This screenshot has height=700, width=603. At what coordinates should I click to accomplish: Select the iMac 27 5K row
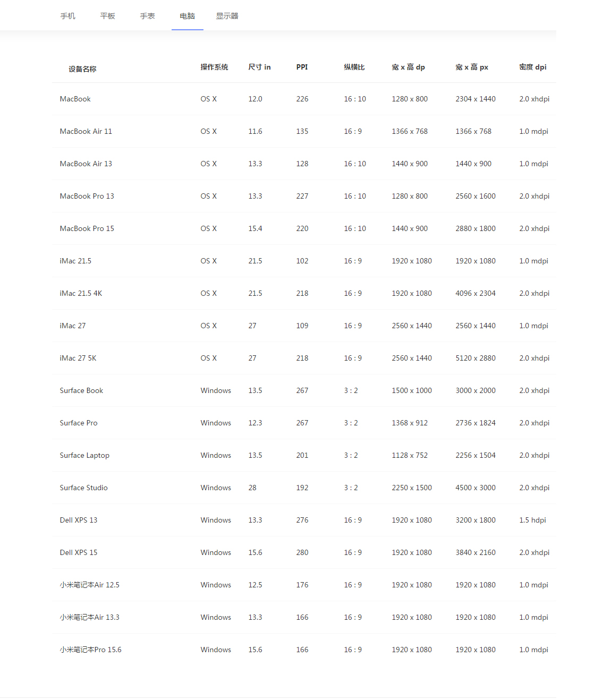[78, 358]
